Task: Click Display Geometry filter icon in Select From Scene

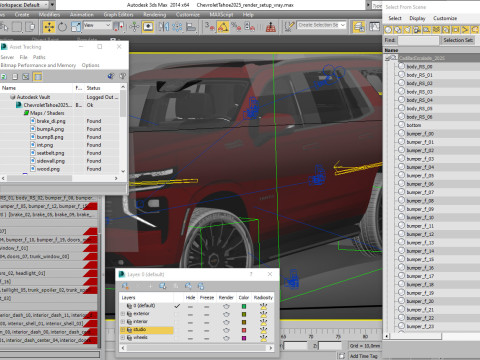Action: click(x=388, y=30)
